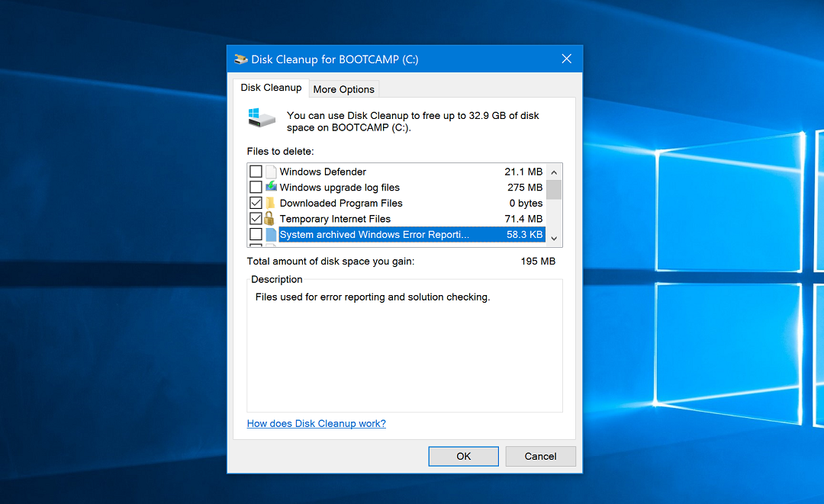Click the System archived Error Reporting file icon
This screenshot has width=824, height=504.
point(271,235)
